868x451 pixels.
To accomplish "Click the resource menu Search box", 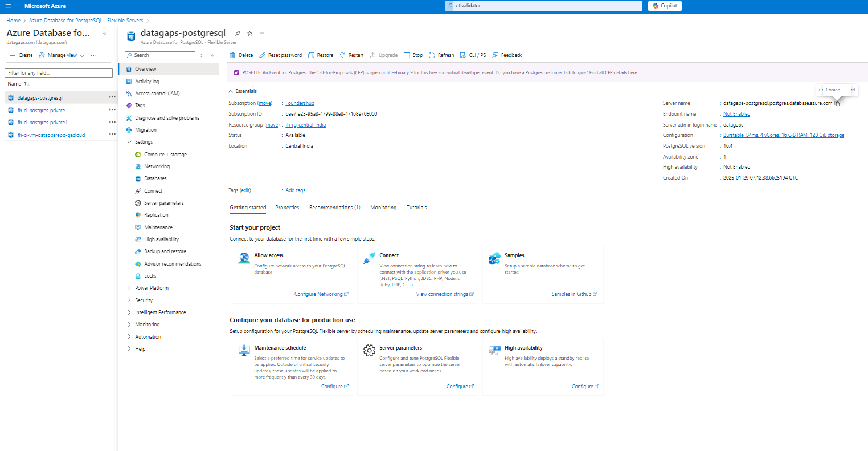I will click(160, 55).
